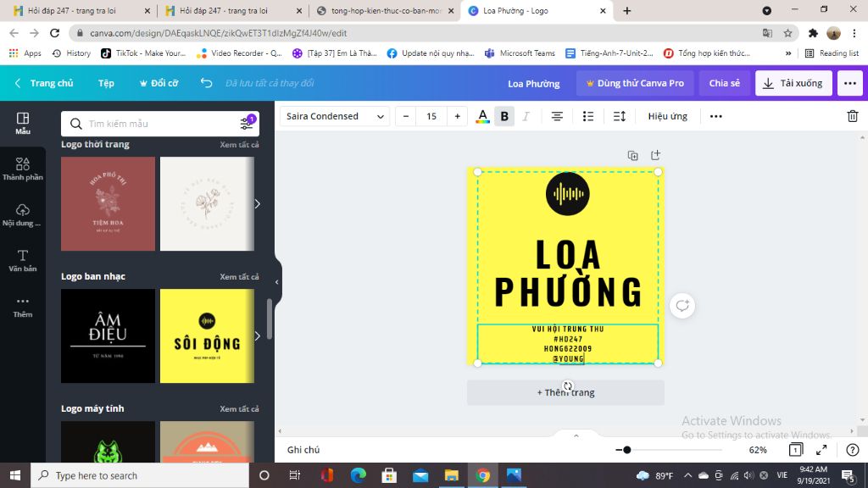Show more Logo ban nhạc templates arrow

click(258, 335)
